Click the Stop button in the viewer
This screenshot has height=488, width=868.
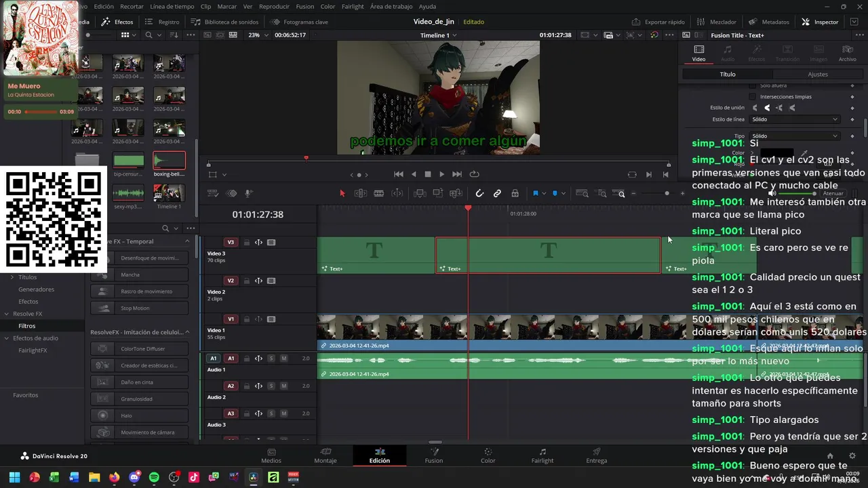click(427, 174)
